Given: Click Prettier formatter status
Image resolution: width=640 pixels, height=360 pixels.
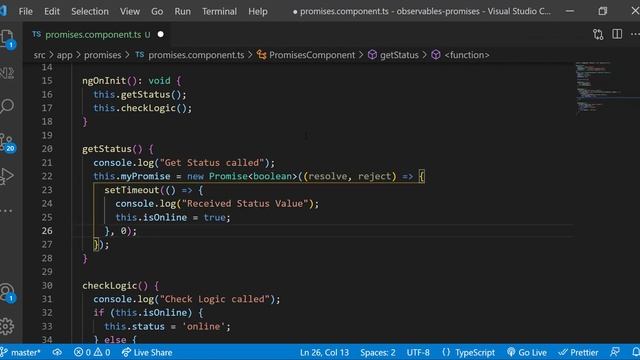Looking at the screenshot, I should 578,352.
